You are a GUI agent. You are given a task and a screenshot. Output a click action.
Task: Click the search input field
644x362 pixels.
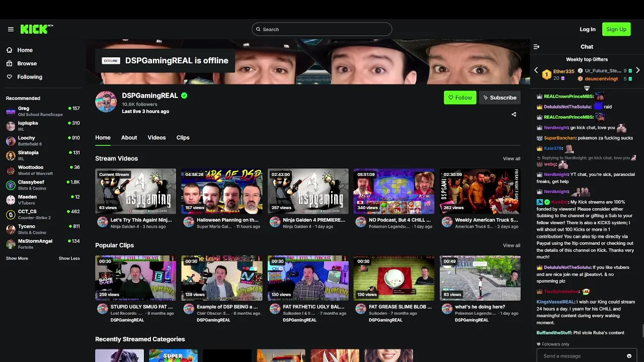tap(322, 29)
